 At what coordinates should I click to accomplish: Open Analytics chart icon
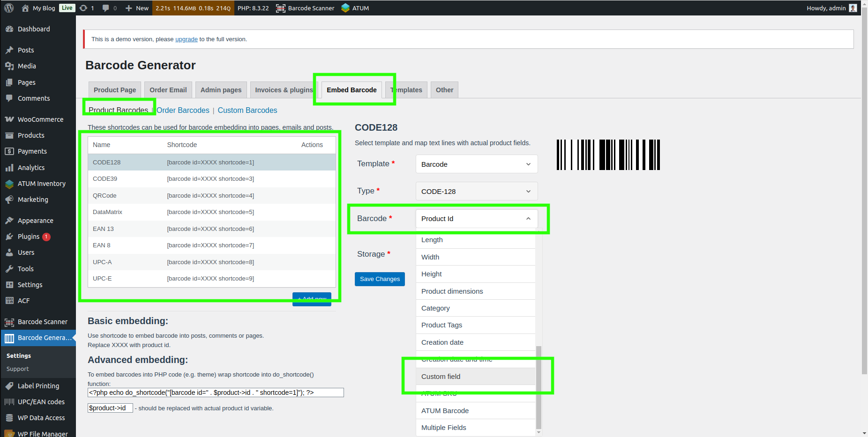click(9, 168)
